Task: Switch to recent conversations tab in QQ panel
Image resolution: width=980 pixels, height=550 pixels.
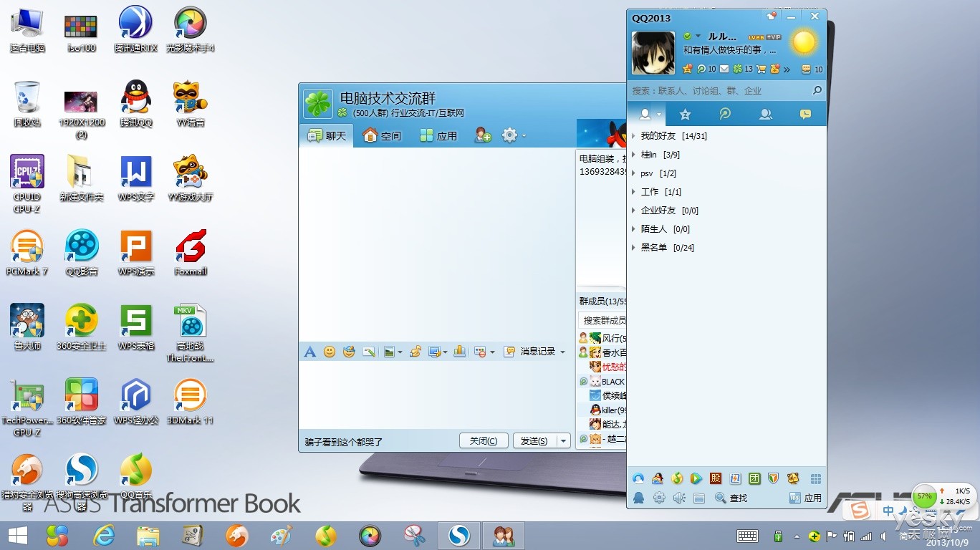Action: point(805,114)
